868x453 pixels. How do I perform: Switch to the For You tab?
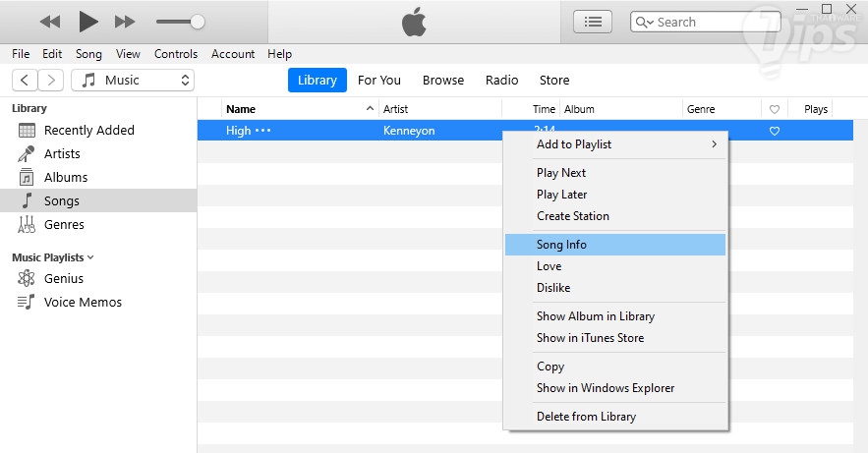[x=379, y=81]
